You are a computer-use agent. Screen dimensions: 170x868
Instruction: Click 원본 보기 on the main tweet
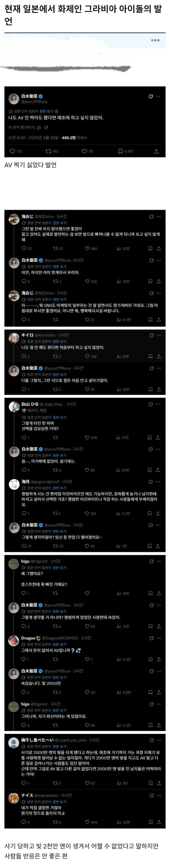[x=46, y=111]
